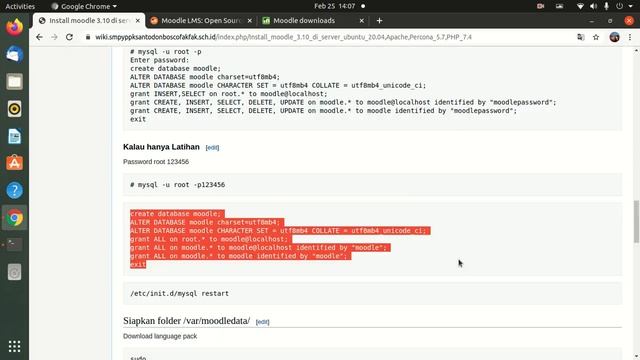Click 'Password root 123456' text
The height and width of the screenshot is (360, 640).
pyautogui.click(x=156, y=162)
